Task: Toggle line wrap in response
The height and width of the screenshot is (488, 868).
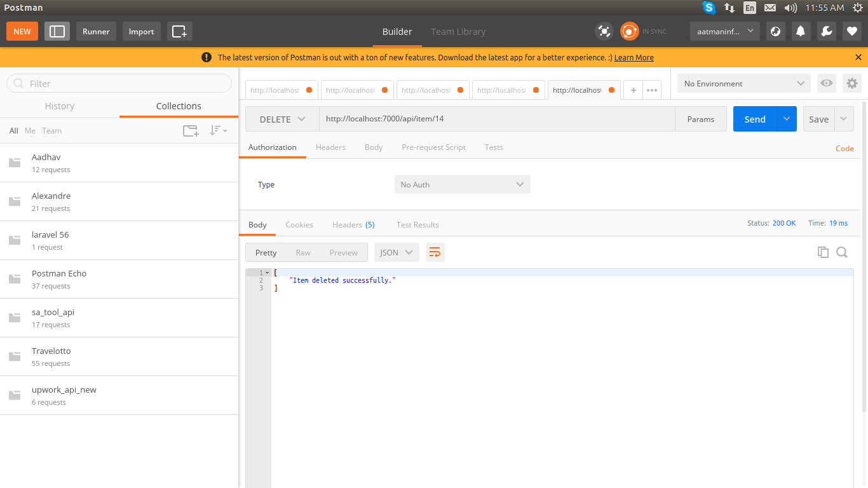Action: [x=435, y=252]
